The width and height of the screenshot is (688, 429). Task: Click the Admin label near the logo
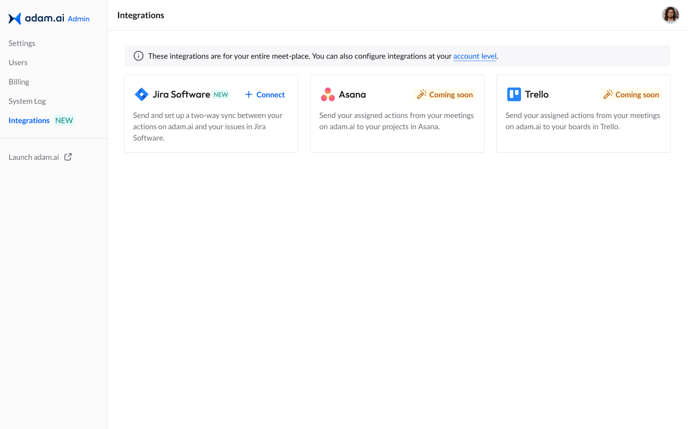click(x=79, y=19)
